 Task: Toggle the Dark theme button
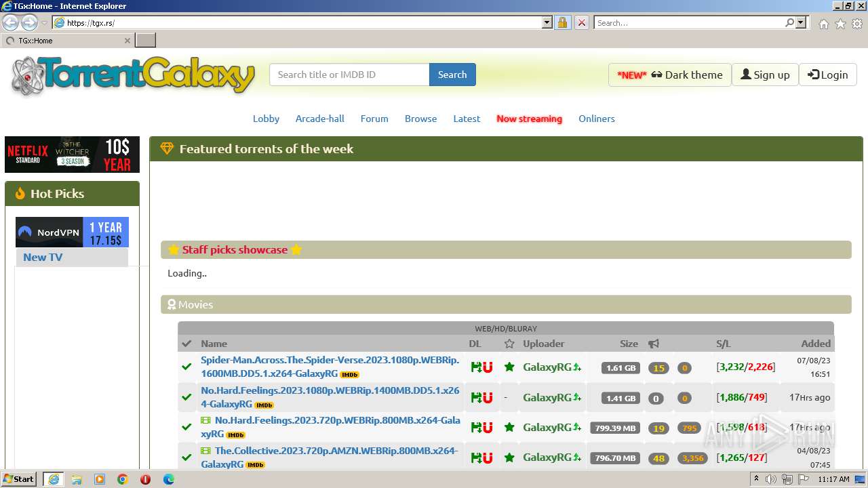(669, 75)
